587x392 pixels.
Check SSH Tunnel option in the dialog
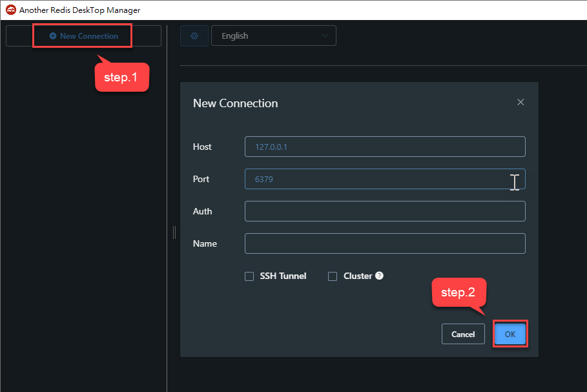[249, 276]
